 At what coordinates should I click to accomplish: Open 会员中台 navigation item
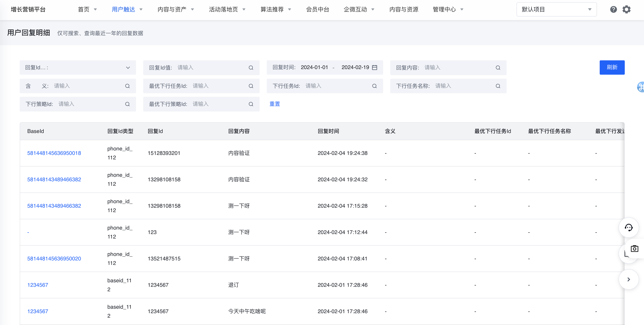coord(318,9)
